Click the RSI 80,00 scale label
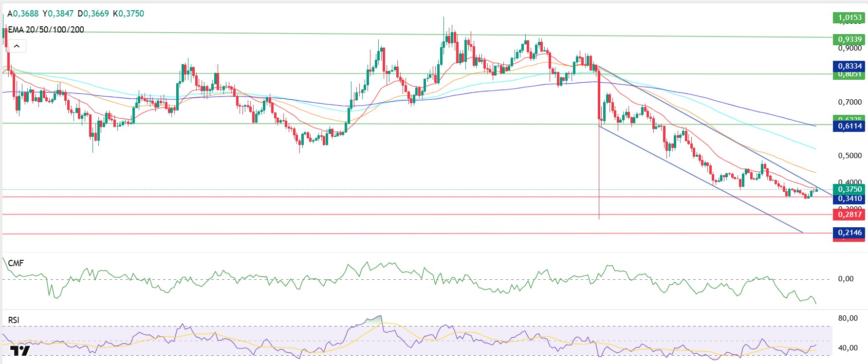This screenshot has height=364, width=868. [848, 318]
